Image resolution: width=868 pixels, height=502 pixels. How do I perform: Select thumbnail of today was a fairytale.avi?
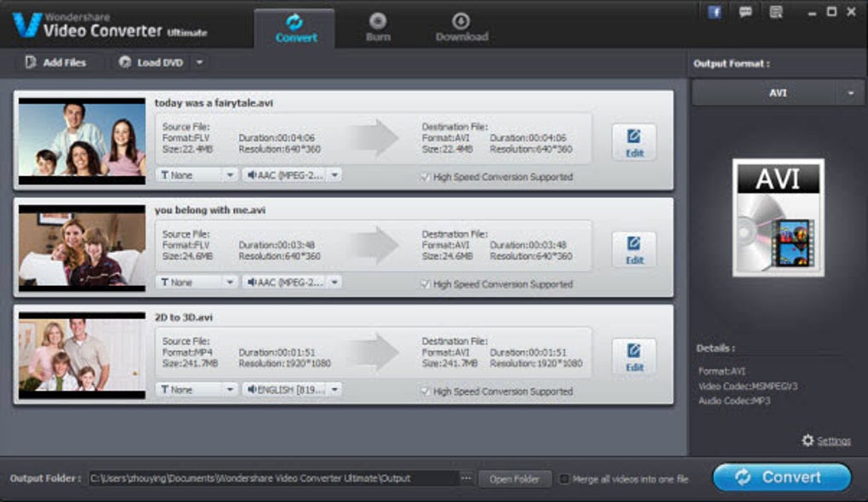click(82, 141)
